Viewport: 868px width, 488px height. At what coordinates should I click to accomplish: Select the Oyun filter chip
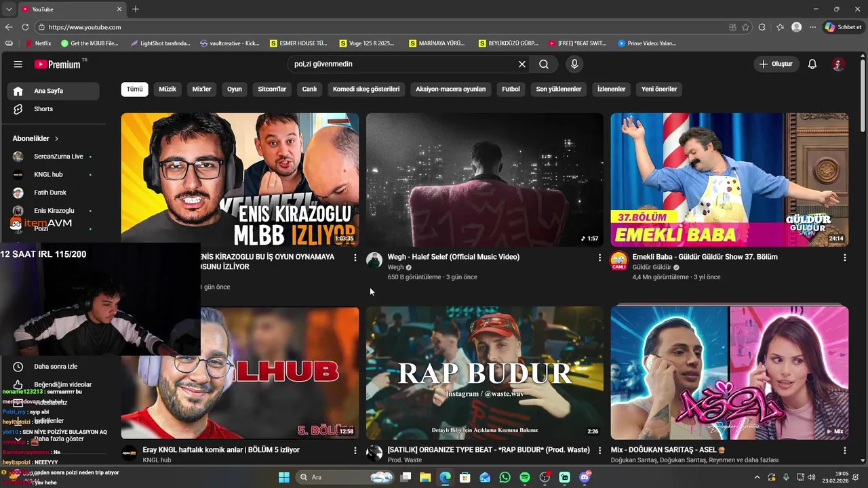pos(235,89)
